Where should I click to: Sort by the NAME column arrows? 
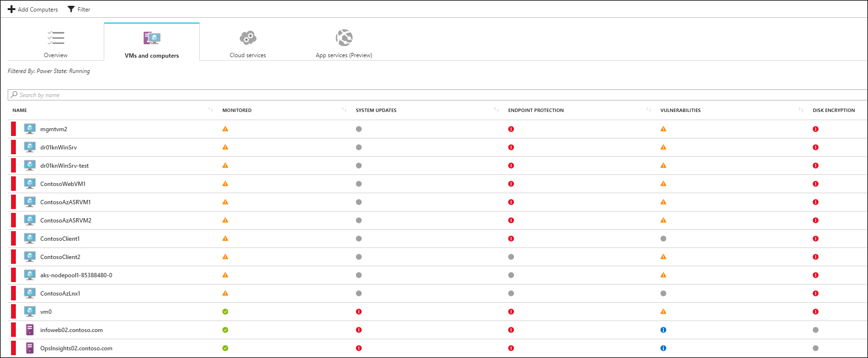pos(210,110)
